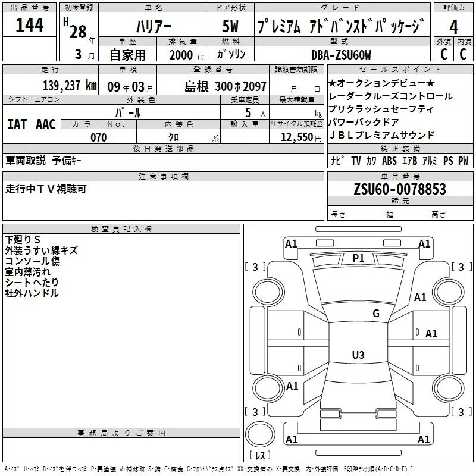The image size is (476, 476).
Task: Click the "高さ" dimension field
Action: point(450,214)
